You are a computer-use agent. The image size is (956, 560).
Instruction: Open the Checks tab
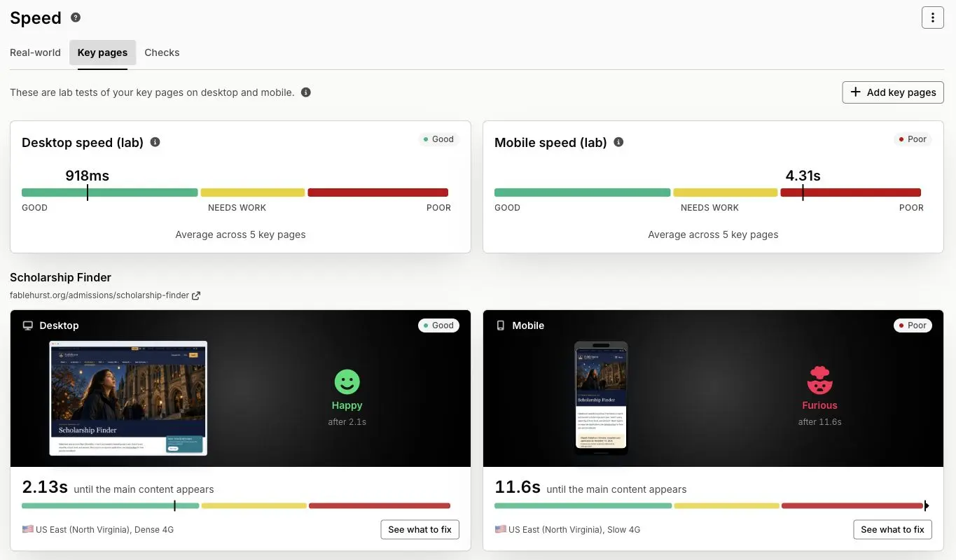click(x=162, y=52)
